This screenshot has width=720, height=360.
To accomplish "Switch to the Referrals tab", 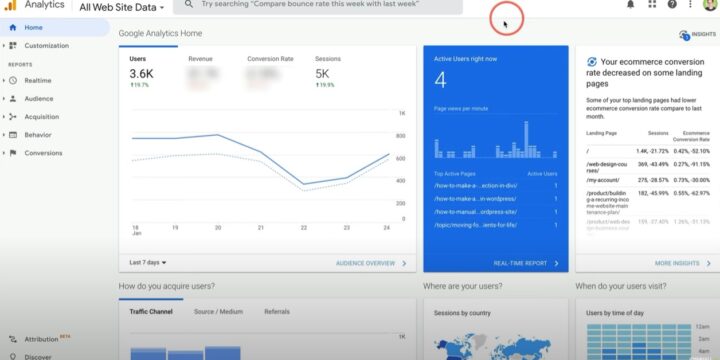I will coord(277,312).
